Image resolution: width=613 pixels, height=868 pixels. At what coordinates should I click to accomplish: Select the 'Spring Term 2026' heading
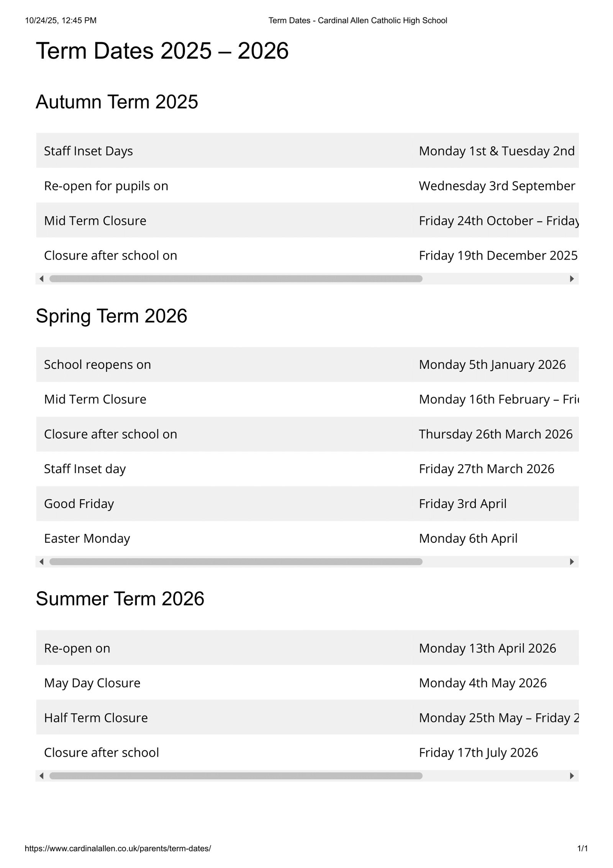[x=111, y=316]
